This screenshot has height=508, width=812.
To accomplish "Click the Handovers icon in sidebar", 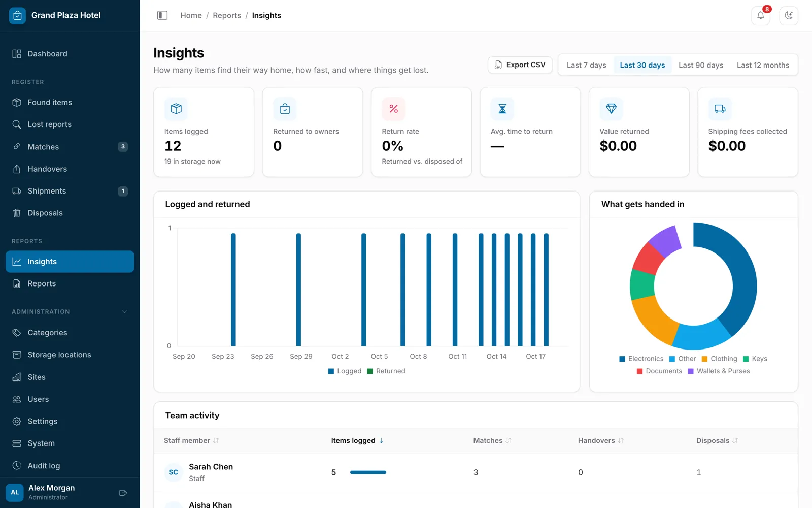I will click(17, 169).
